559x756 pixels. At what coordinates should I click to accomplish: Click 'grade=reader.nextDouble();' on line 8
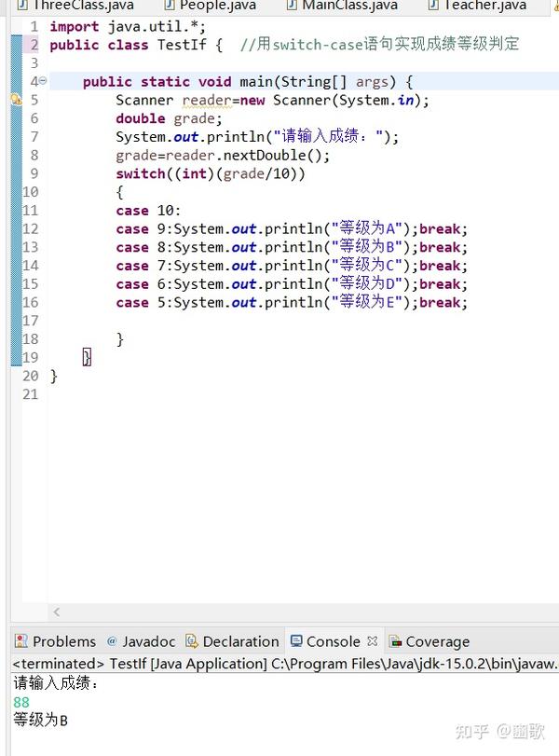(223, 156)
